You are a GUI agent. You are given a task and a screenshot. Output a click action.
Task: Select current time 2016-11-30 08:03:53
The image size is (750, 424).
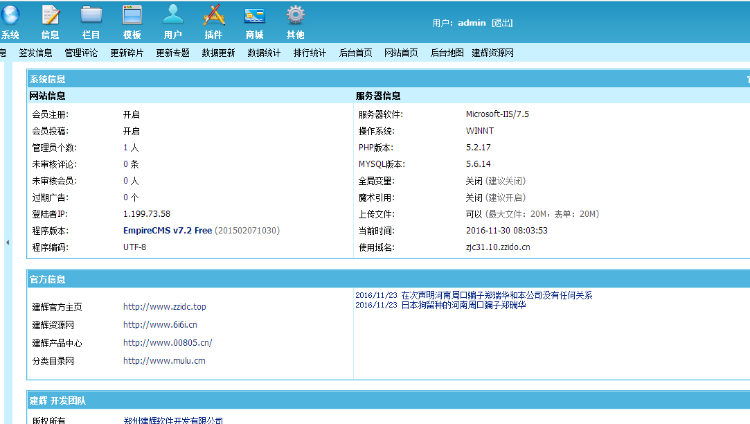click(x=507, y=231)
